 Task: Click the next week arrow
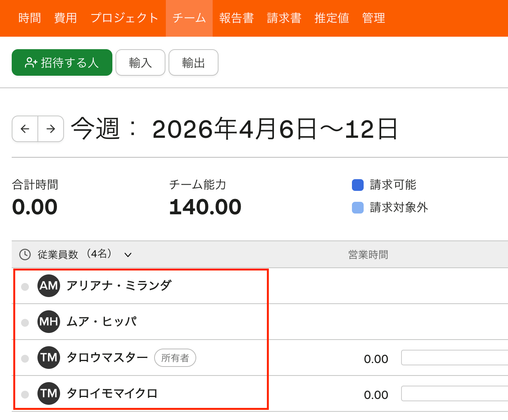(x=51, y=129)
